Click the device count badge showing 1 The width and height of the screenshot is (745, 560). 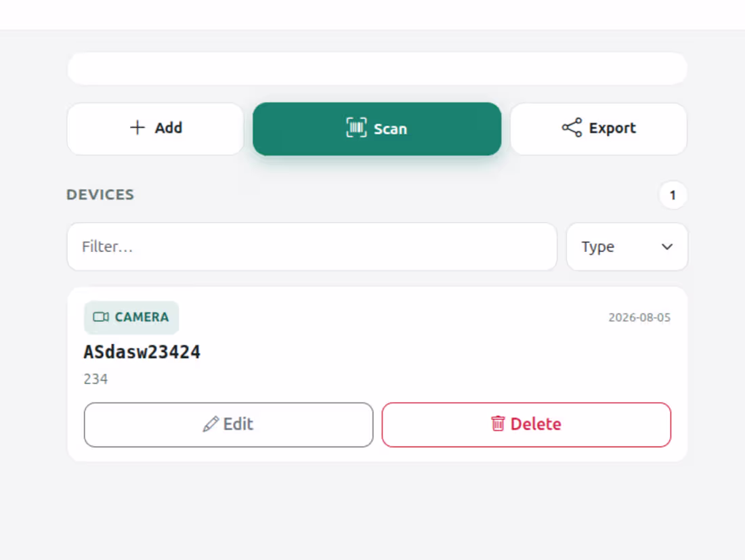tap(673, 195)
